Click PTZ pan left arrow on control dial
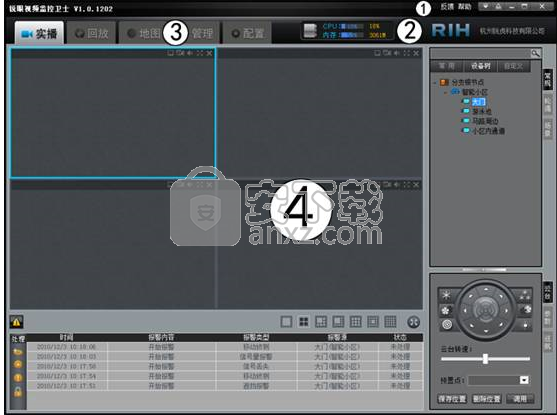Screen dimensions: 557x415 tap(465, 311)
